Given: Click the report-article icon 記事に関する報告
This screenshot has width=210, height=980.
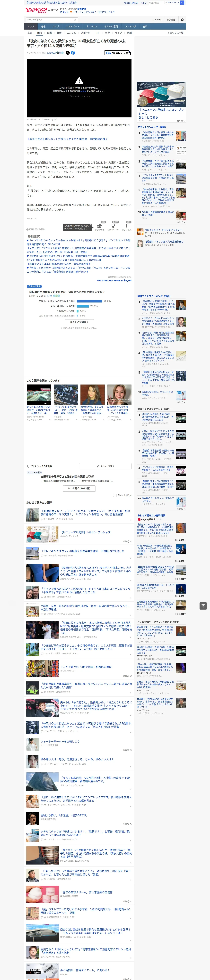Looking at the screenshot, I should pos(28,229).
